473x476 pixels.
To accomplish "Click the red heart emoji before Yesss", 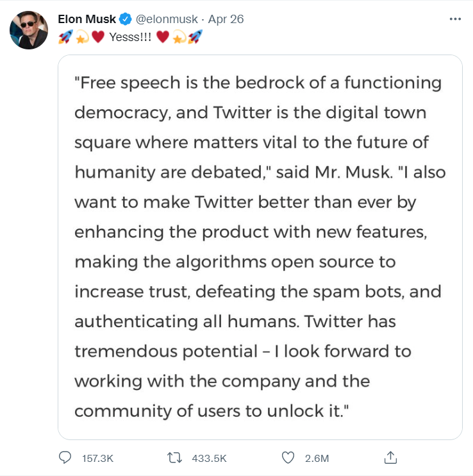I will click(x=98, y=37).
